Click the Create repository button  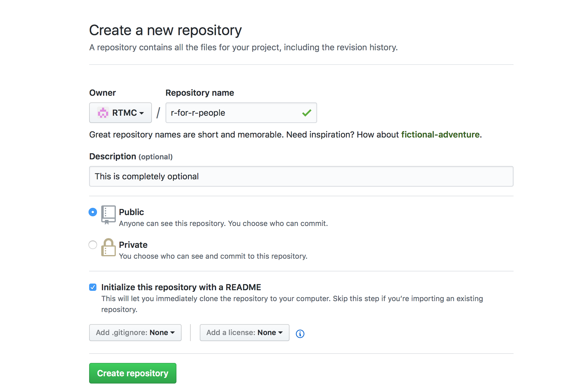(132, 373)
